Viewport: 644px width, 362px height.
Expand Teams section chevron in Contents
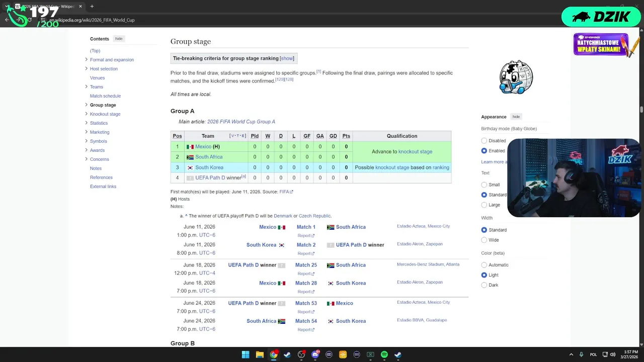coord(86,87)
